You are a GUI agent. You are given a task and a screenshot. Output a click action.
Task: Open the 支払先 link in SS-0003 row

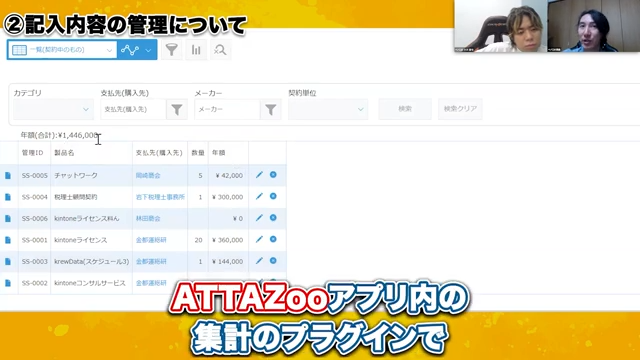pos(151,262)
